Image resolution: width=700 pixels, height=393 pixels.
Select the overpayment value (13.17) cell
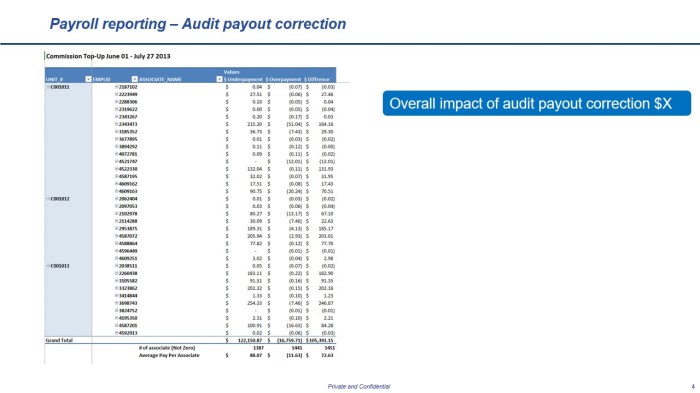pyautogui.click(x=295, y=213)
